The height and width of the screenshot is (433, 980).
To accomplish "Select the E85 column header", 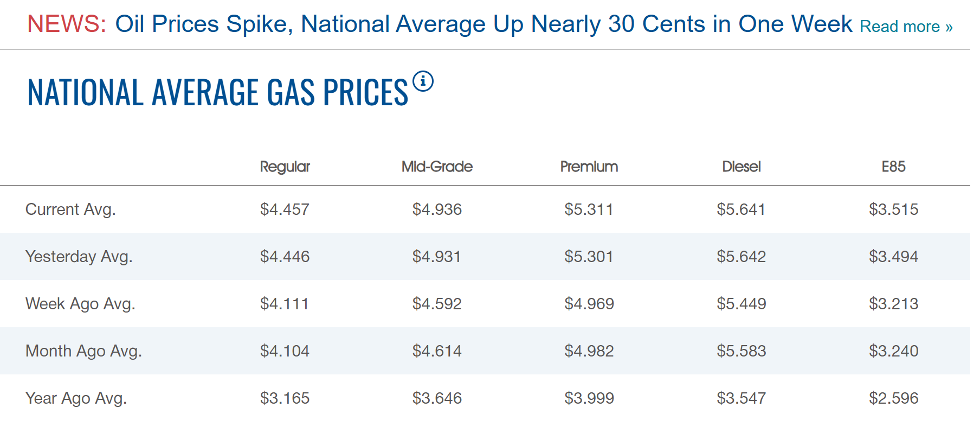I will point(893,167).
